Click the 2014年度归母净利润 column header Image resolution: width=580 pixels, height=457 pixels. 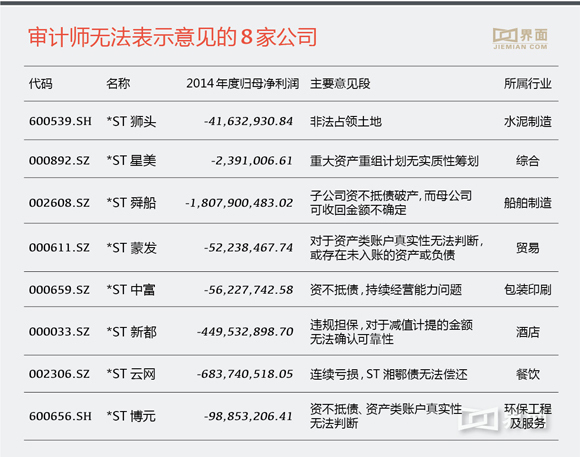pos(243,84)
